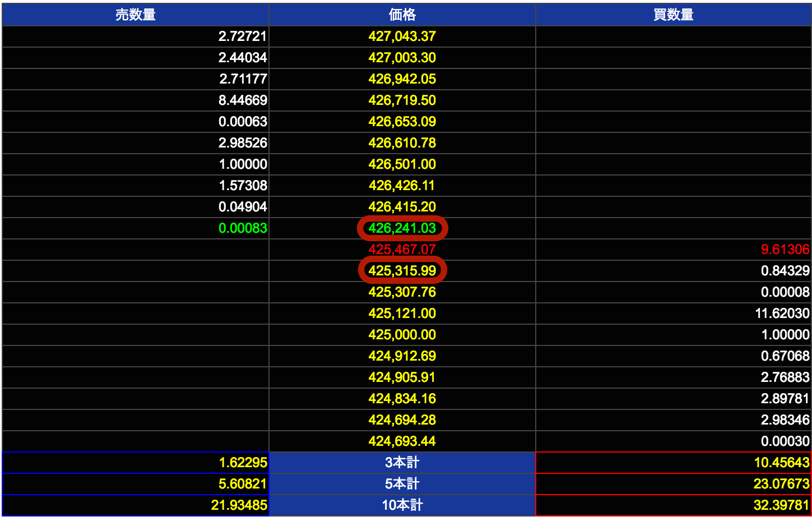Click the 10本計 summary label
Viewport: 812px width, 521px height.
coord(402,505)
